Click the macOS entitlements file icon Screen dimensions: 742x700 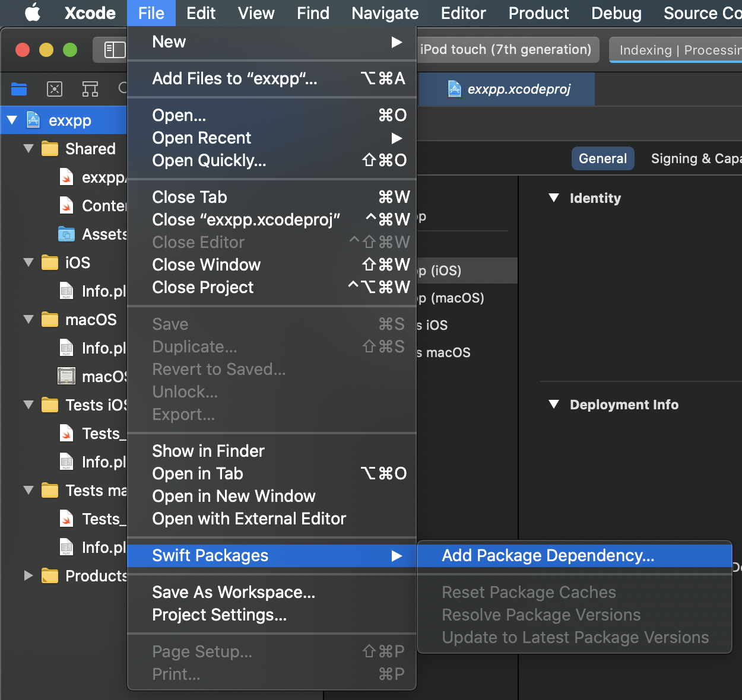(66, 376)
